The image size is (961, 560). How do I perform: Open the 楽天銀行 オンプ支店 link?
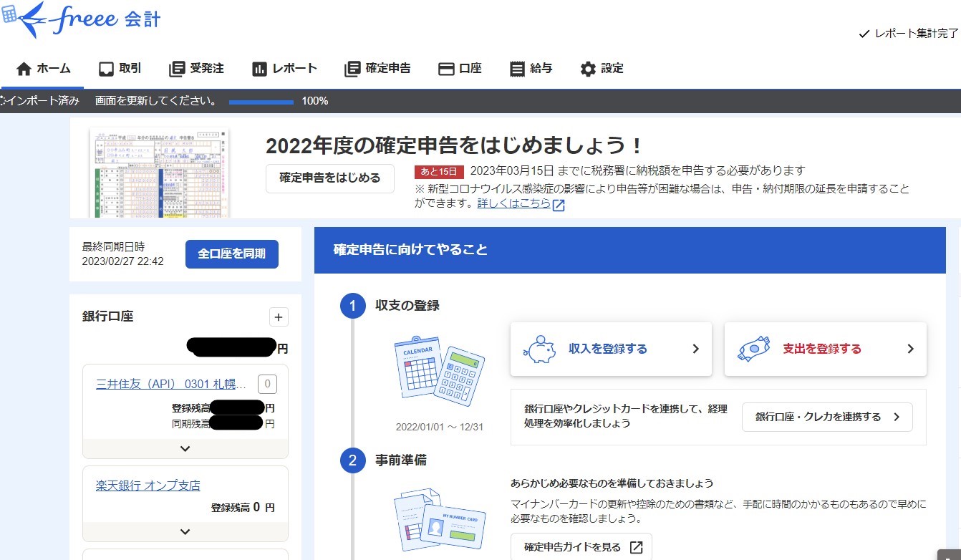point(148,486)
